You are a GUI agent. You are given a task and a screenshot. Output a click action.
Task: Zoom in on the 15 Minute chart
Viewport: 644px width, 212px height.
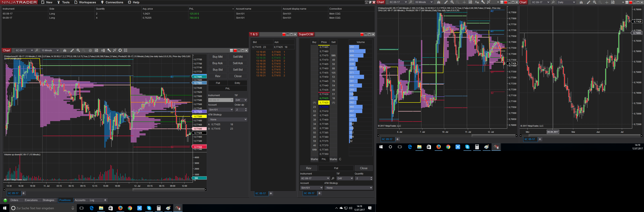tap(78, 51)
